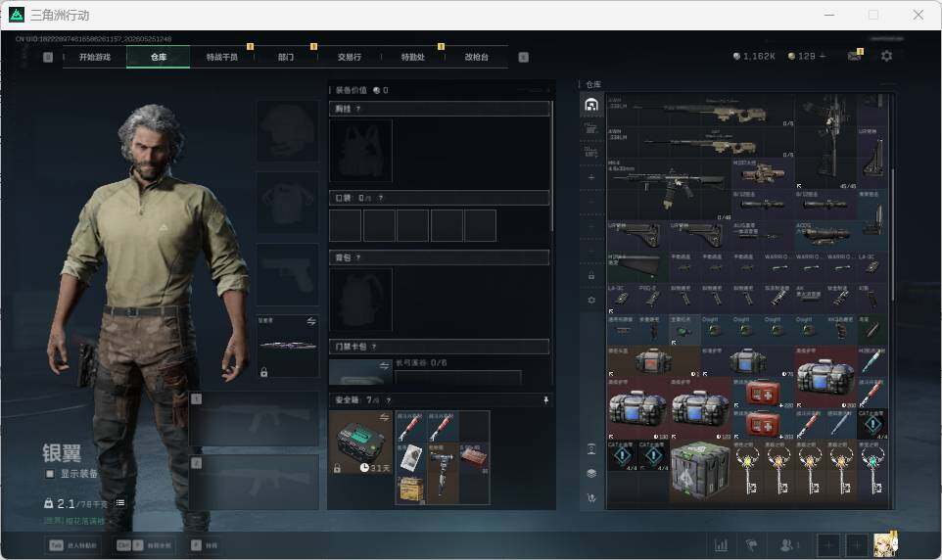Click warehouse vertical scrollbar
This screenshot has width=942, height=560.
pos(892,234)
